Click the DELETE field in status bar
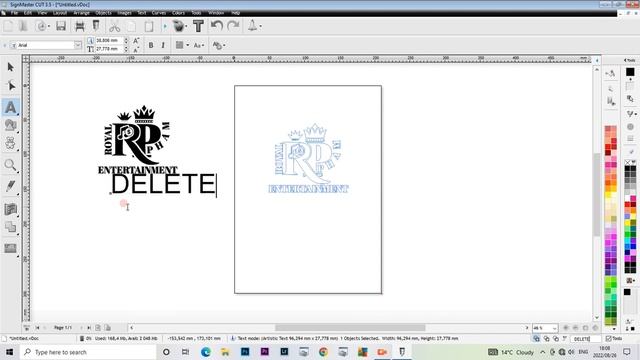 coord(585,339)
